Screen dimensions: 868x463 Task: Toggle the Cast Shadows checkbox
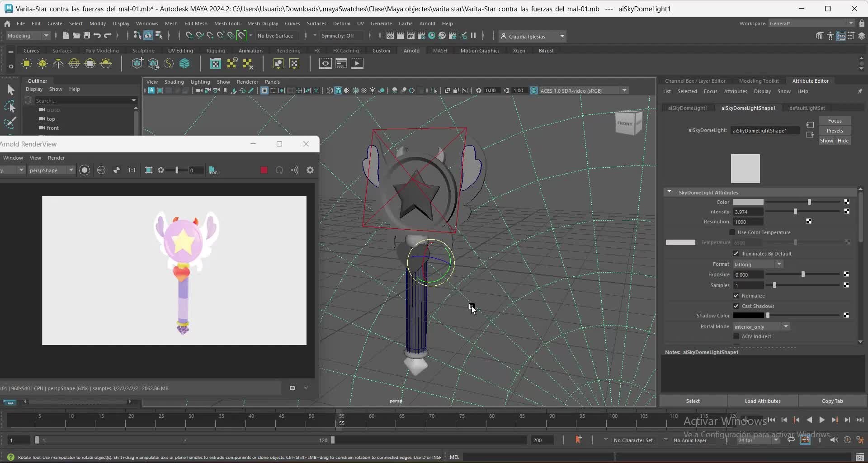tap(736, 306)
